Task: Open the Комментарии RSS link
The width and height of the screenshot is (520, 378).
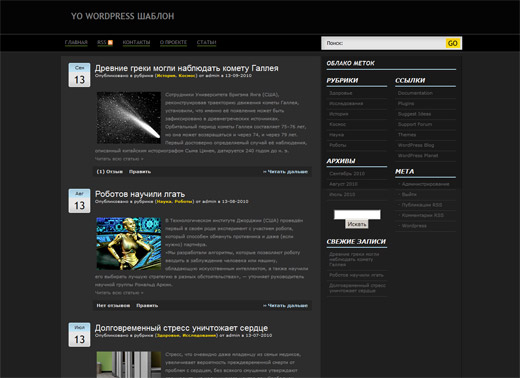Action: (x=423, y=215)
